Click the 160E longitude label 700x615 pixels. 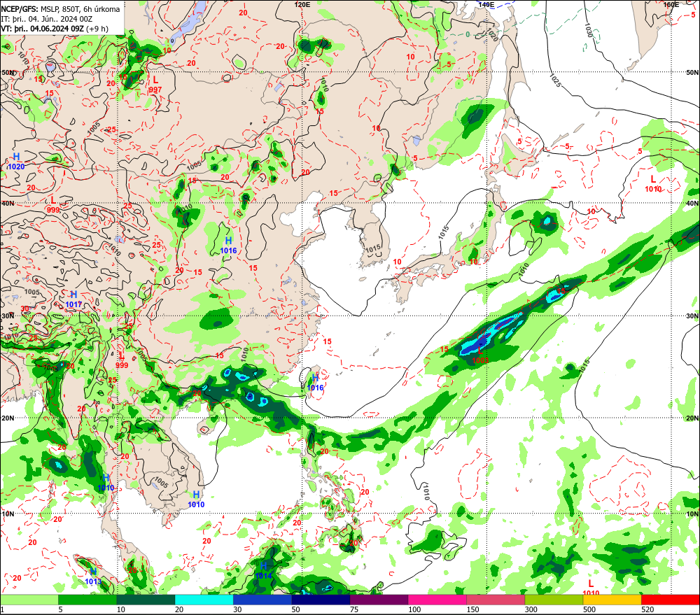(671, 5)
